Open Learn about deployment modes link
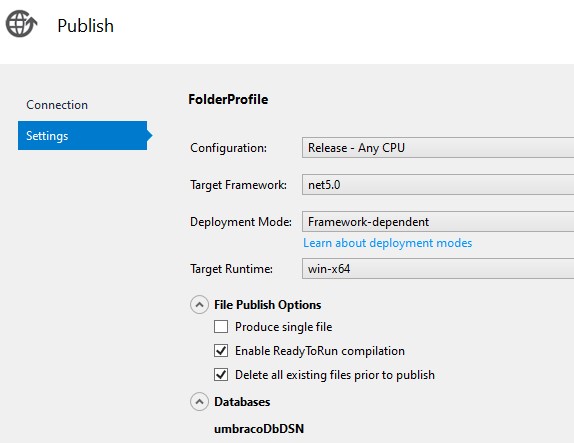 (x=387, y=243)
